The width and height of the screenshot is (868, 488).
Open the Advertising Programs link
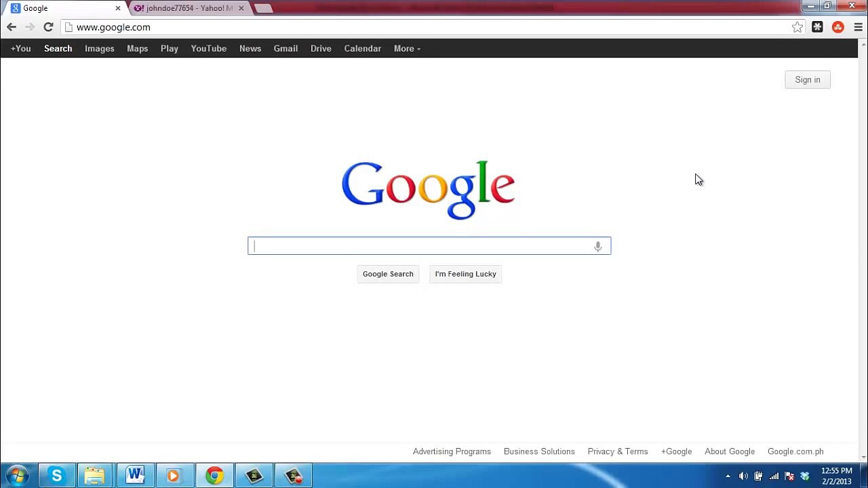tap(452, 451)
